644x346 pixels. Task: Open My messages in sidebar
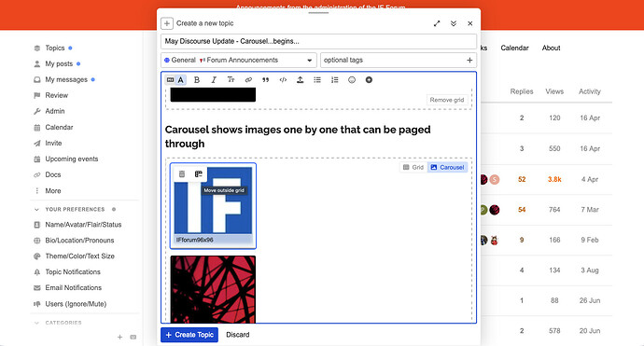tap(66, 79)
